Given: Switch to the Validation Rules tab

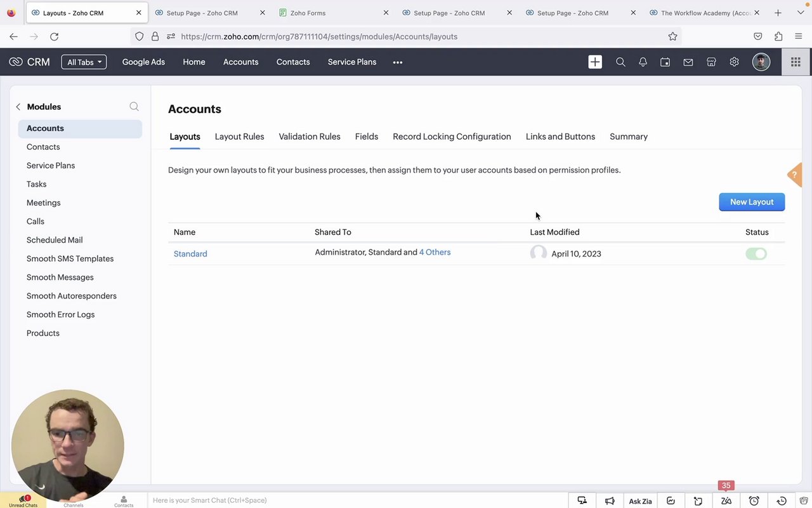Looking at the screenshot, I should 310,137.
